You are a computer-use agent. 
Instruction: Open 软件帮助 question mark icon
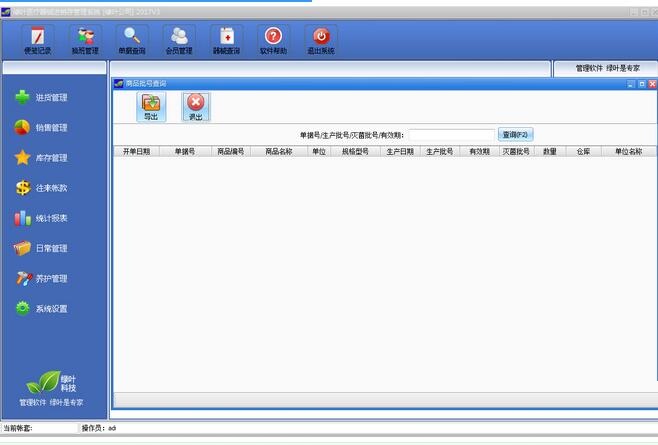(x=273, y=40)
